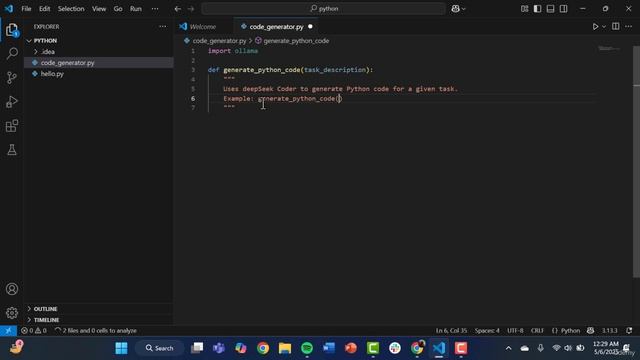Toggle the bottom panel
The image size is (640, 360).
(550, 9)
